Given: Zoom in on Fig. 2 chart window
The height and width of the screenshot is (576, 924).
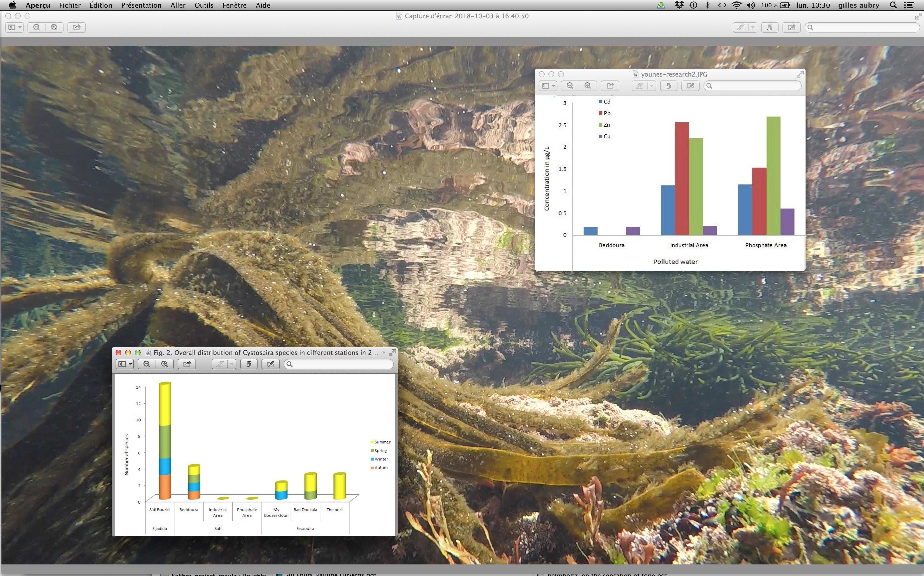Looking at the screenshot, I should click(x=164, y=364).
